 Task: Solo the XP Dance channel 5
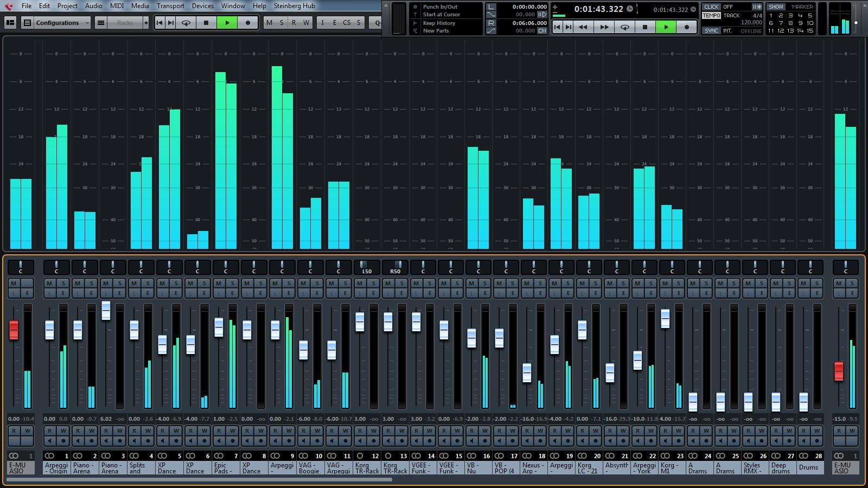point(176,283)
